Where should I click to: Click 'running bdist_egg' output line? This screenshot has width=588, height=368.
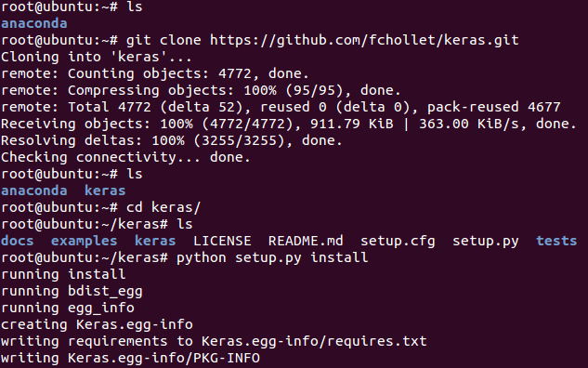point(72,292)
